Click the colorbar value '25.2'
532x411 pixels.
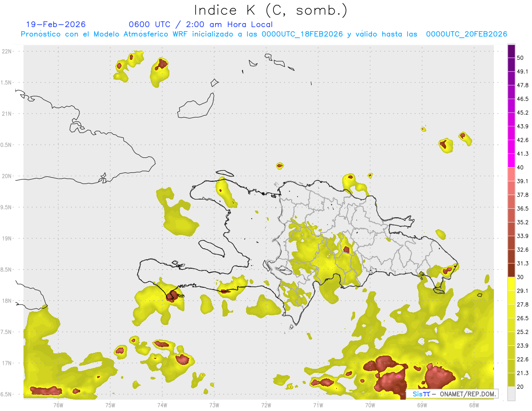[523, 332]
